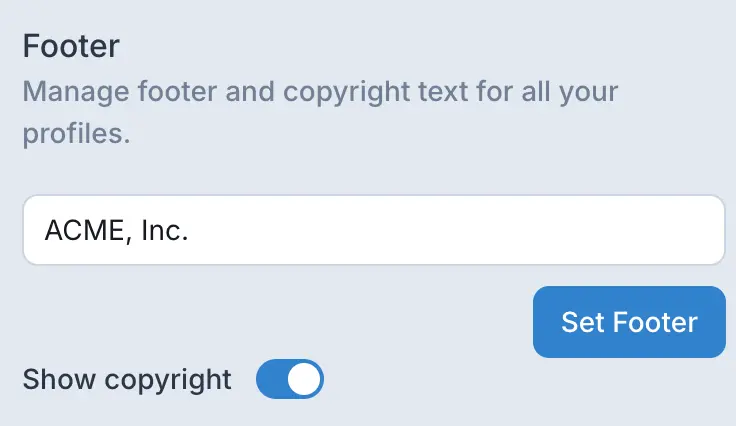Image resolution: width=736 pixels, height=426 pixels.
Task: Place cursor in the "ACME, Inc." field
Action: click(x=373, y=230)
